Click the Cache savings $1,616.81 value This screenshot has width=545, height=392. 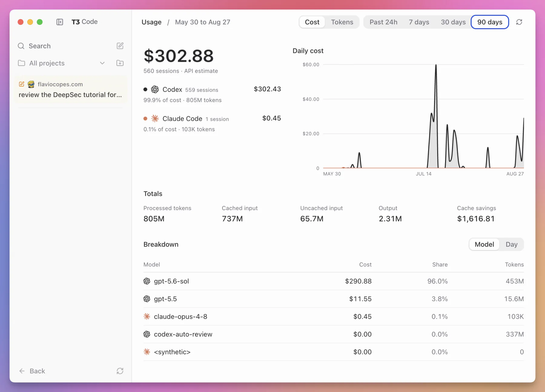[476, 219]
